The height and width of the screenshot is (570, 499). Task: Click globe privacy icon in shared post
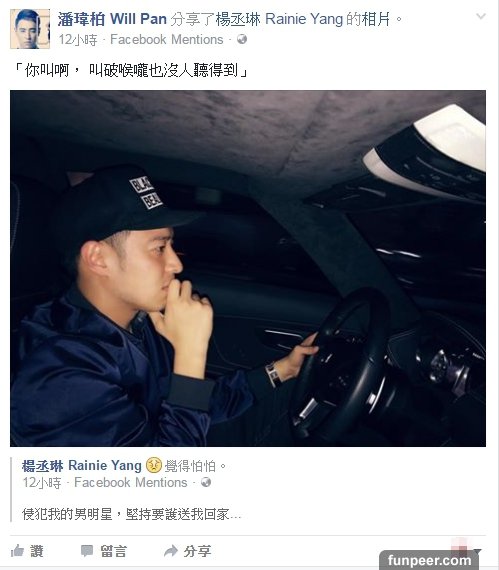point(206,482)
